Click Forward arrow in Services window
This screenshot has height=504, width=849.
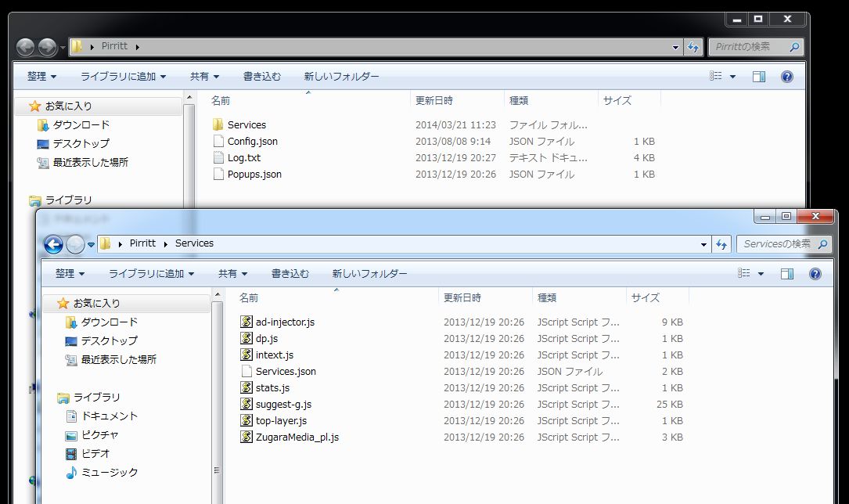[x=75, y=244]
